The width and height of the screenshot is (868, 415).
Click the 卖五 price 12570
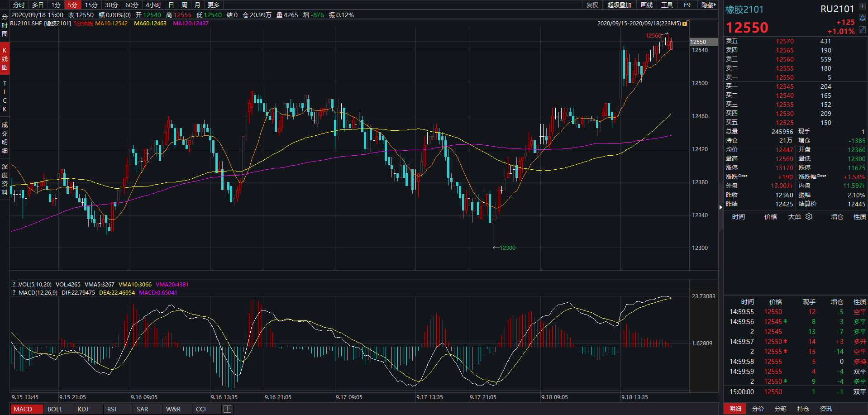click(785, 41)
